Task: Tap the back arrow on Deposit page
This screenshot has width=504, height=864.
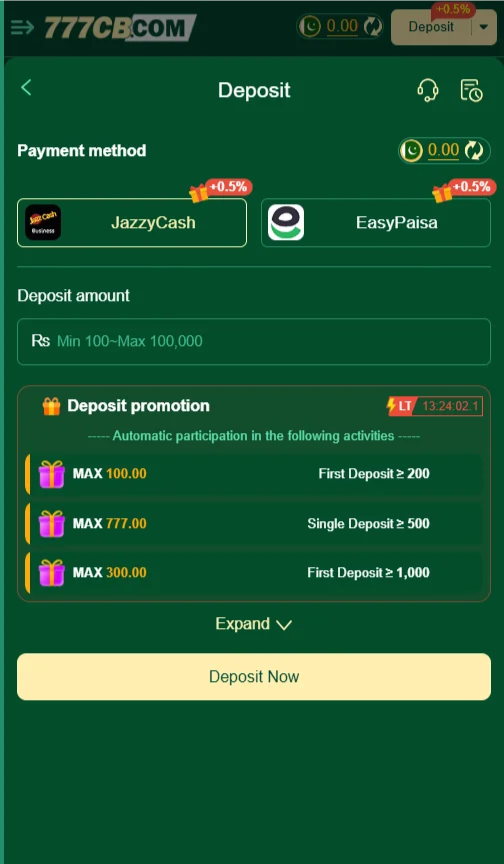Action: [x=26, y=88]
